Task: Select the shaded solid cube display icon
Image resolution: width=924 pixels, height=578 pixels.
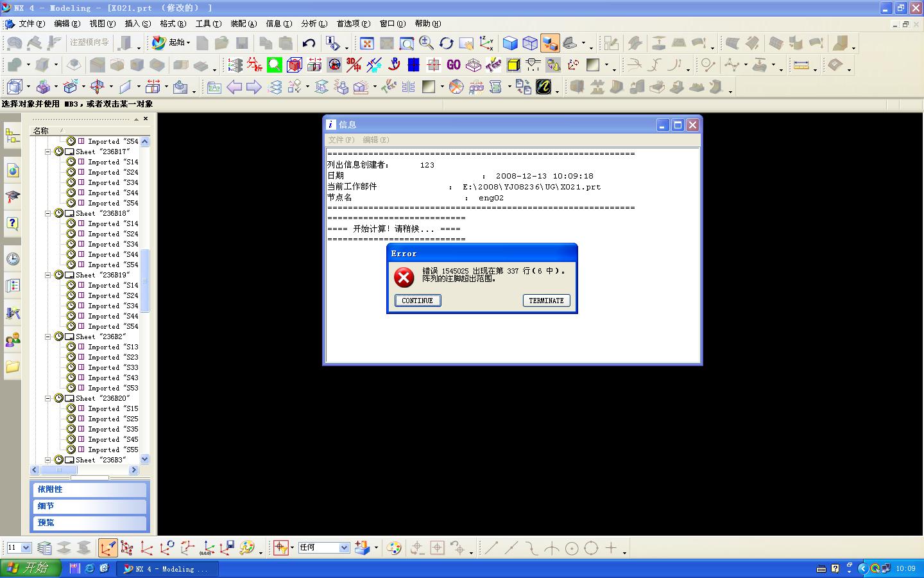Action: (x=510, y=43)
